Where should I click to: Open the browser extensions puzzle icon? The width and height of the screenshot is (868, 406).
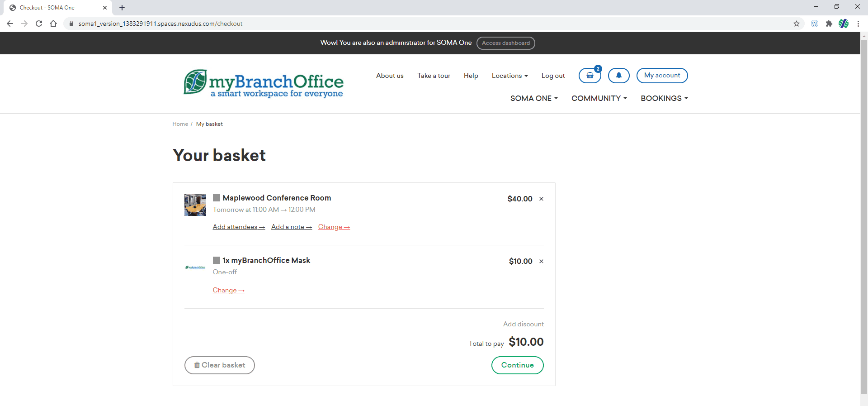(x=829, y=24)
